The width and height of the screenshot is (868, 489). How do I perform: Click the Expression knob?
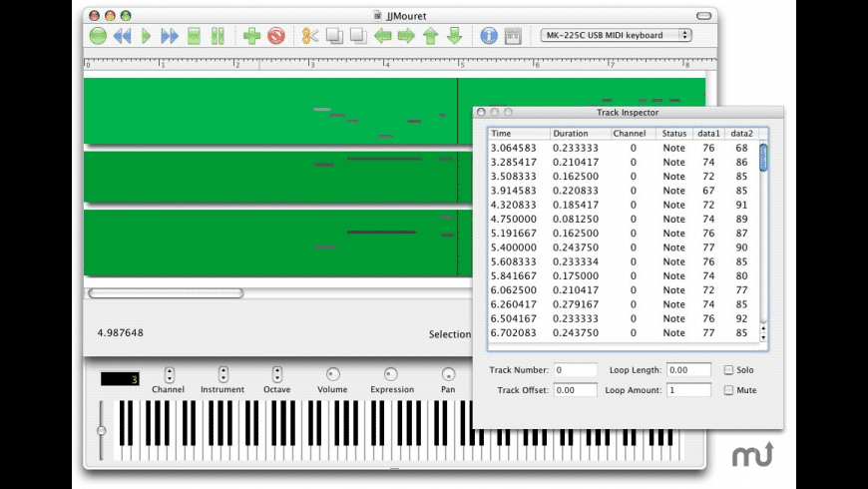pos(391,374)
